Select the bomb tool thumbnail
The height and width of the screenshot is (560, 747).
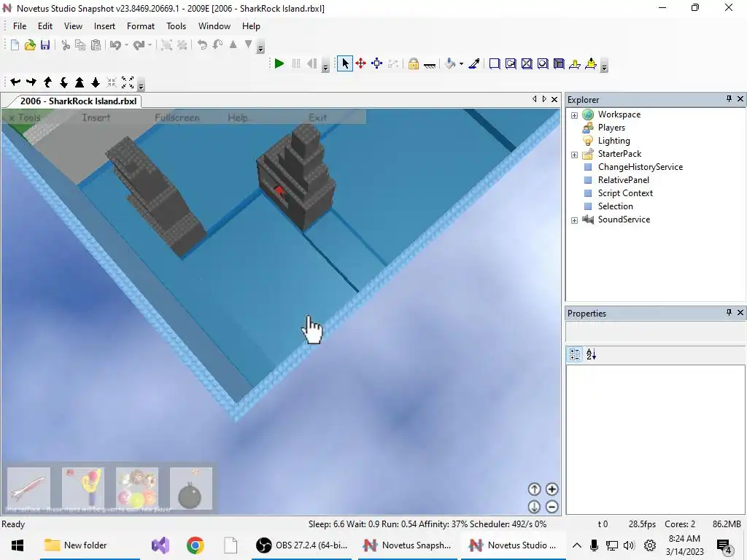click(x=191, y=489)
